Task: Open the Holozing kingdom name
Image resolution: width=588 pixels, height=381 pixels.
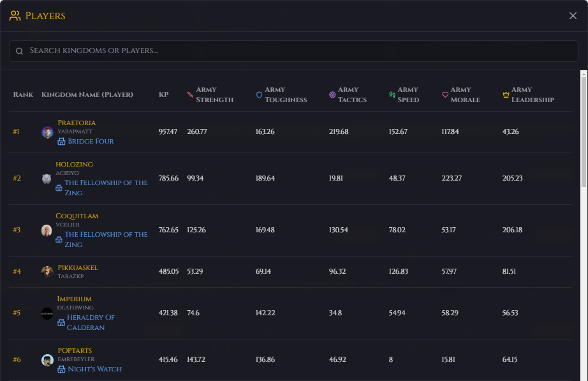Action: pos(74,165)
